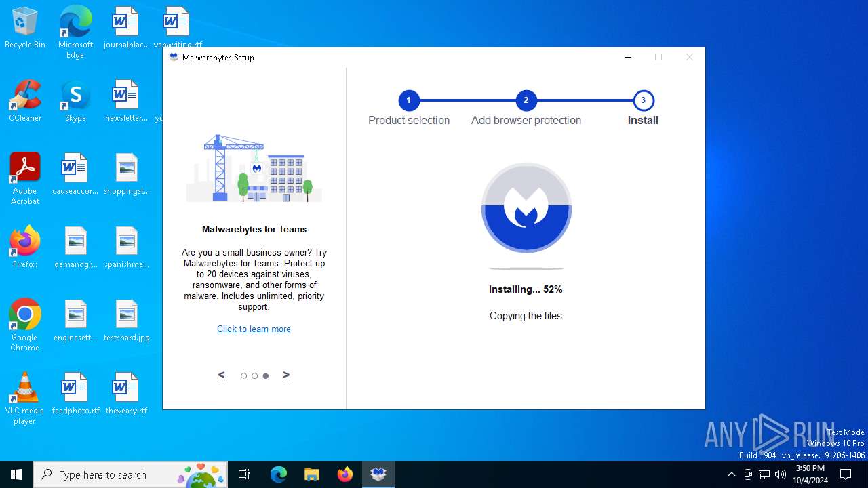Select the third carousel dot
The height and width of the screenshot is (488, 868).
point(266,375)
